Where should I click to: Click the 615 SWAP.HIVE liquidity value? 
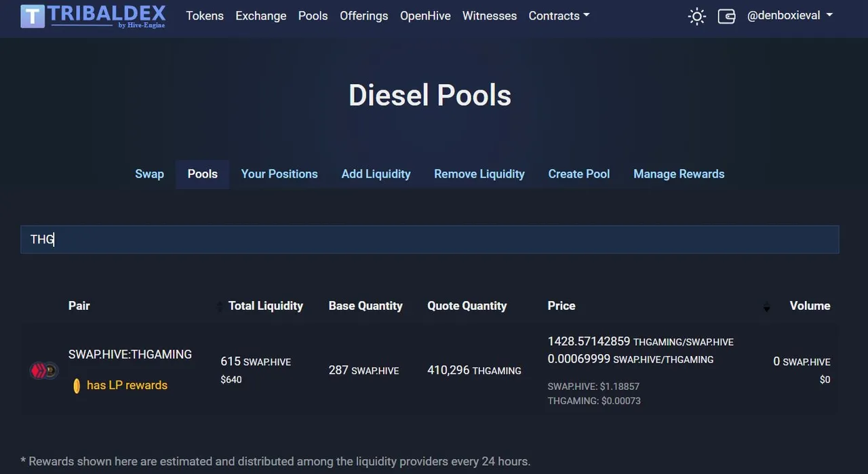click(256, 362)
